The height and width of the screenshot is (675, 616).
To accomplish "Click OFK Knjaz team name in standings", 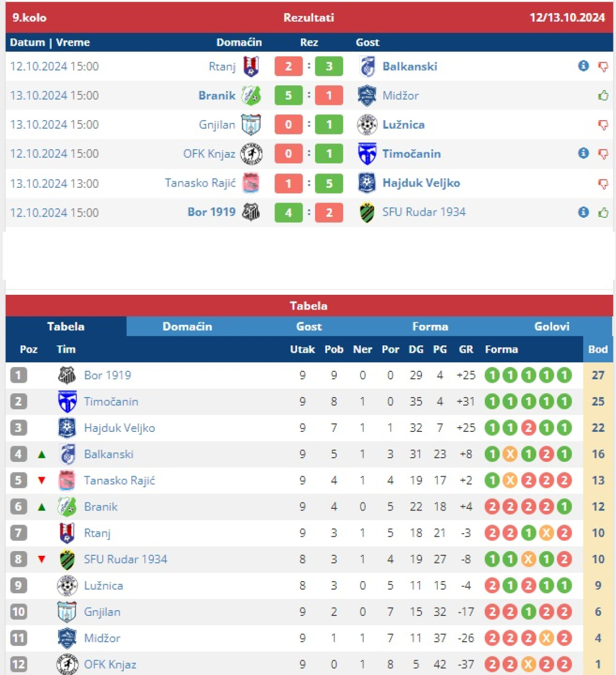I will (x=110, y=664).
